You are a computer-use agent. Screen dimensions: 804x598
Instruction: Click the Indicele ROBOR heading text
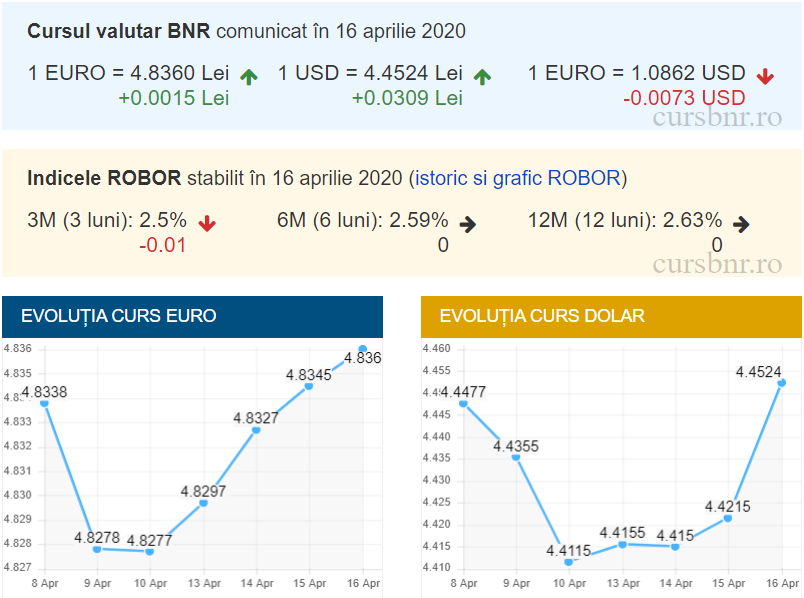click(104, 178)
